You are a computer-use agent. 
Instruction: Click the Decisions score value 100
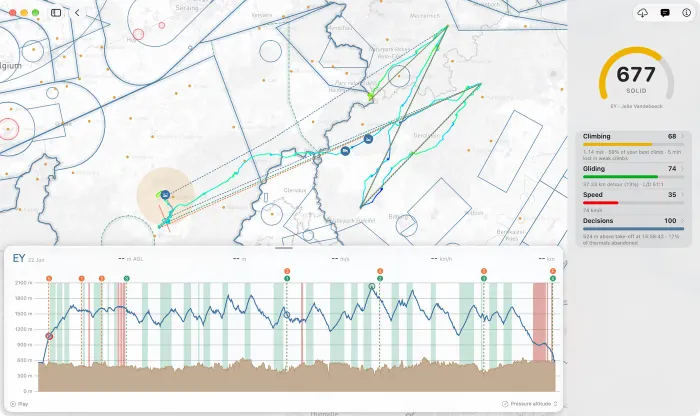tap(670, 220)
